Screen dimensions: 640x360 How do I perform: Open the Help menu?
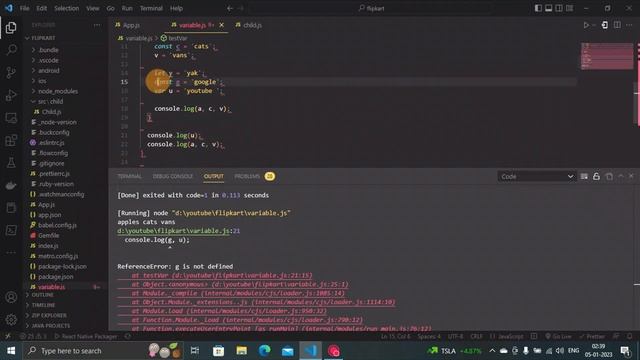176,8
